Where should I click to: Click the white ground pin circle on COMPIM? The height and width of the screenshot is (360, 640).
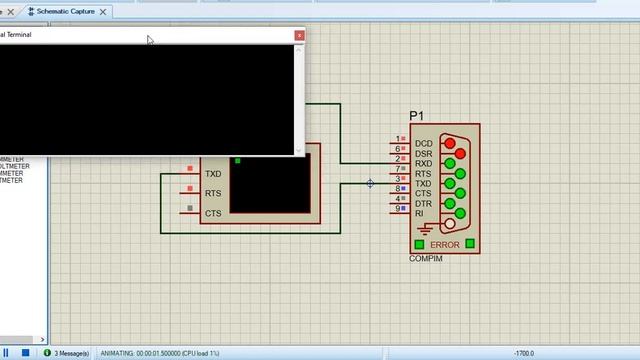(450, 224)
